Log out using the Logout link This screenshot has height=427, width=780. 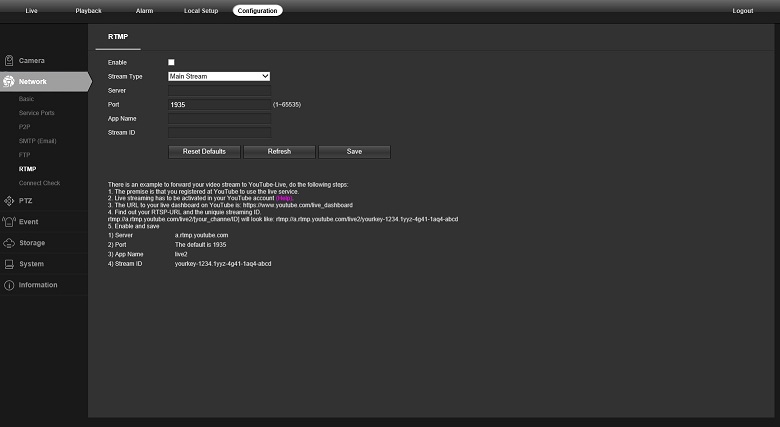tap(742, 10)
